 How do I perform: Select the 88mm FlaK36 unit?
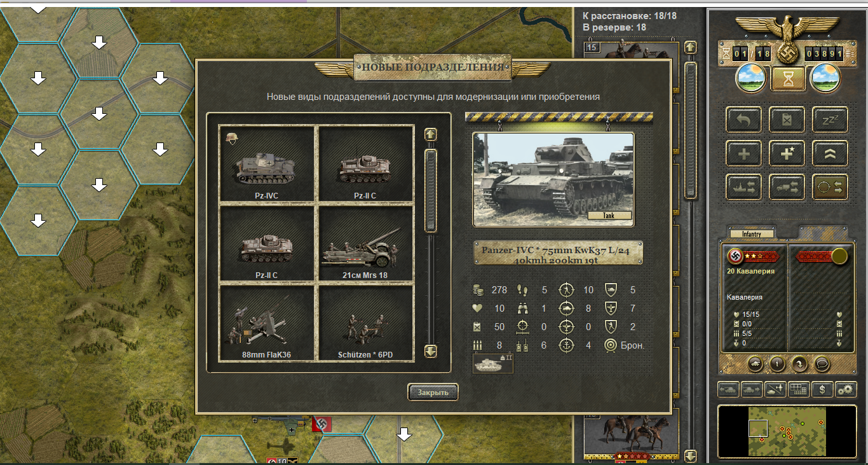267,323
